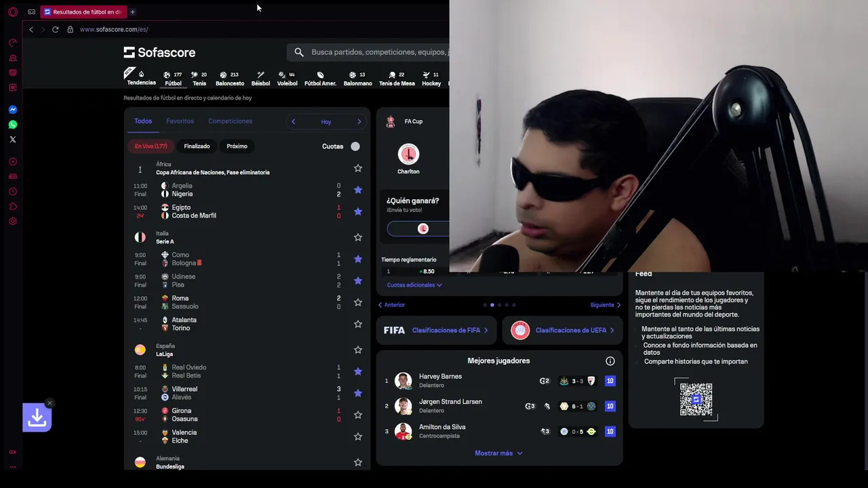
Task: Click the info icon in Mejores jugadores
Action: pyautogui.click(x=610, y=361)
